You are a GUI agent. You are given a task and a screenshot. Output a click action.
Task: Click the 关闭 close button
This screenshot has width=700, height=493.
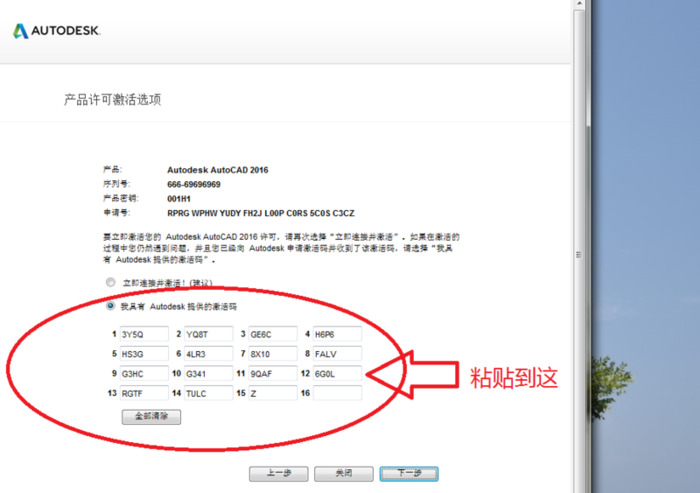click(344, 473)
